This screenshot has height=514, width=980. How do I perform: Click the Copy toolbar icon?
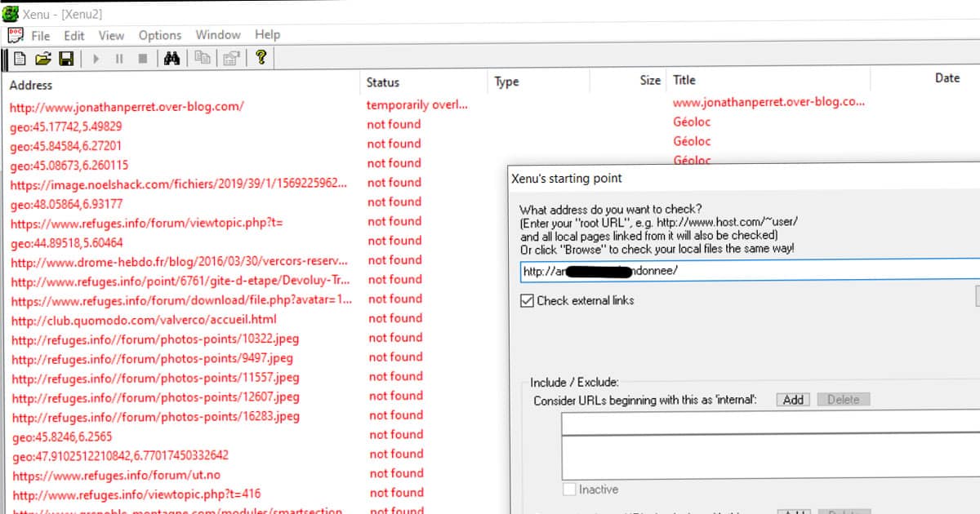202,59
